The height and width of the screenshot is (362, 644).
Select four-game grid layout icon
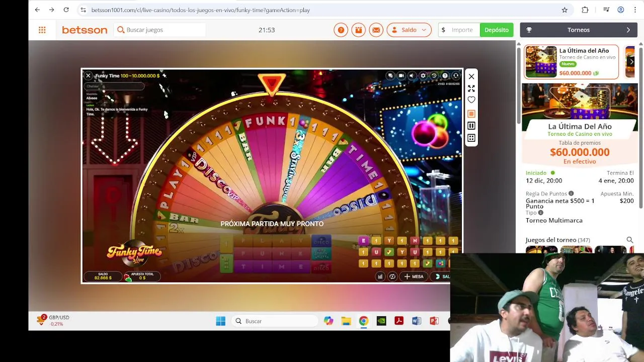click(x=471, y=138)
